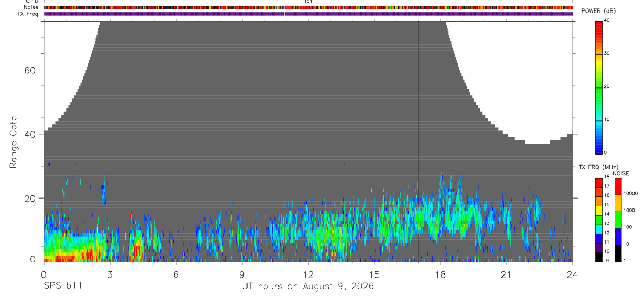This screenshot has height=297, width=644.
Task: Click the range gate 20 axis label
Action: (30, 199)
